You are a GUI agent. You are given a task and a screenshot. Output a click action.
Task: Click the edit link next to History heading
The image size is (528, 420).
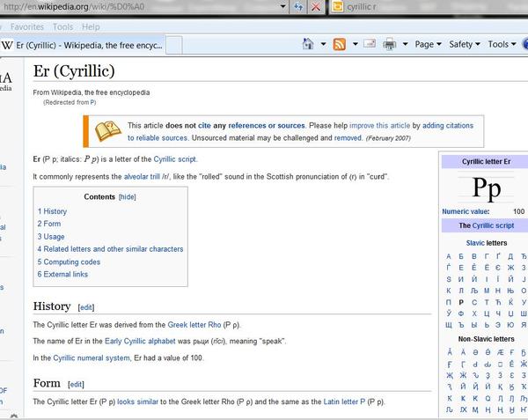[x=86, y=307]
